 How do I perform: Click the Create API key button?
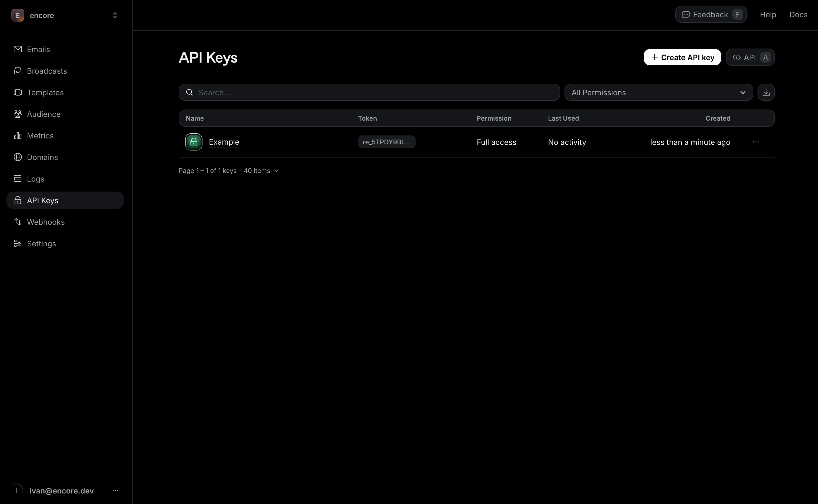coord(682,57)
